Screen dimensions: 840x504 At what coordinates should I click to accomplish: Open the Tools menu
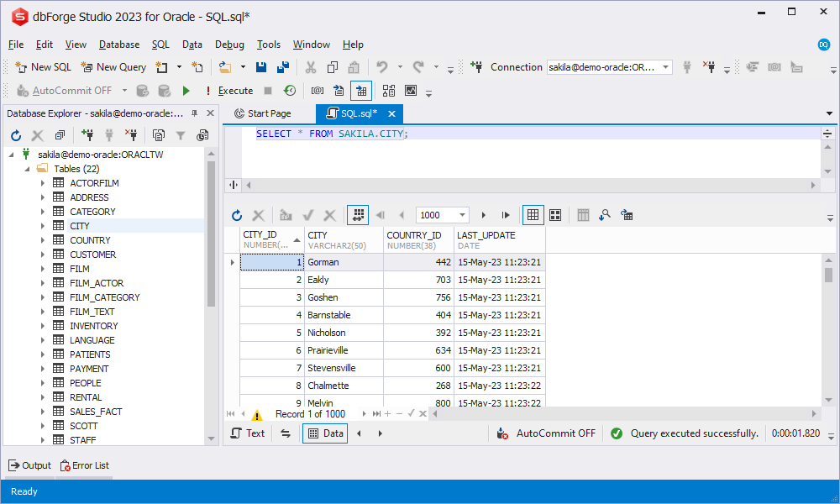[x=269, y=45]
